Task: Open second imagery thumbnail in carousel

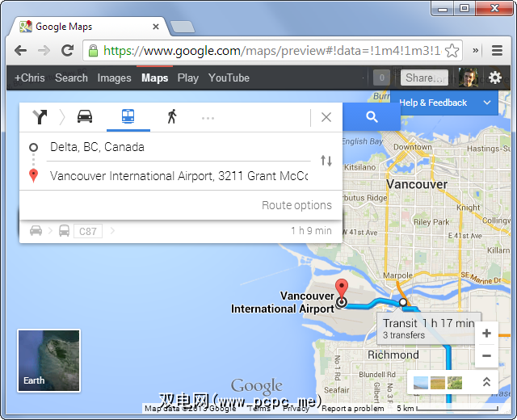Action: coord(438,383)
